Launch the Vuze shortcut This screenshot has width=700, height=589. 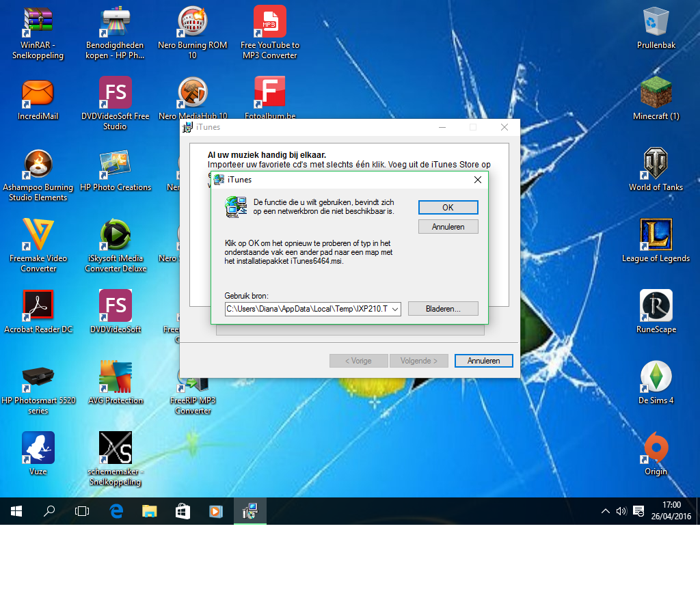click(38, 454)
